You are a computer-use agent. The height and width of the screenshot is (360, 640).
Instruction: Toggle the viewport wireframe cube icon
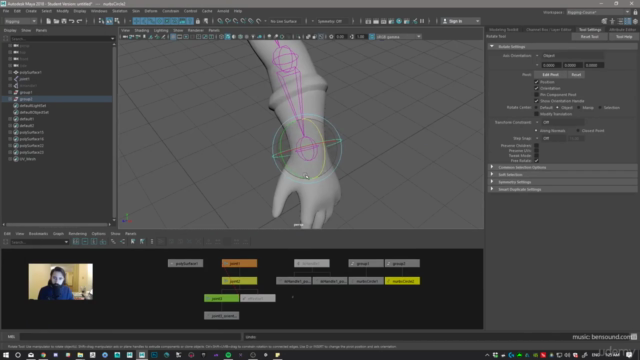[x=221, y=37]
